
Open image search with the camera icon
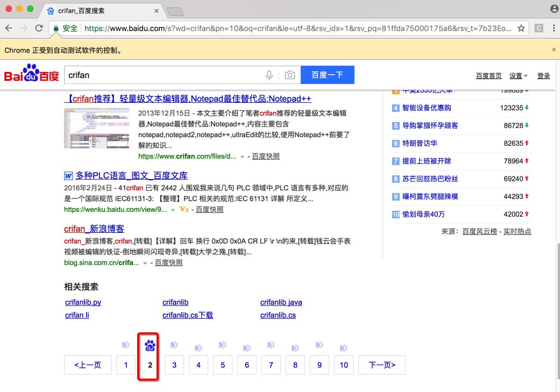[x=289, y=75]
